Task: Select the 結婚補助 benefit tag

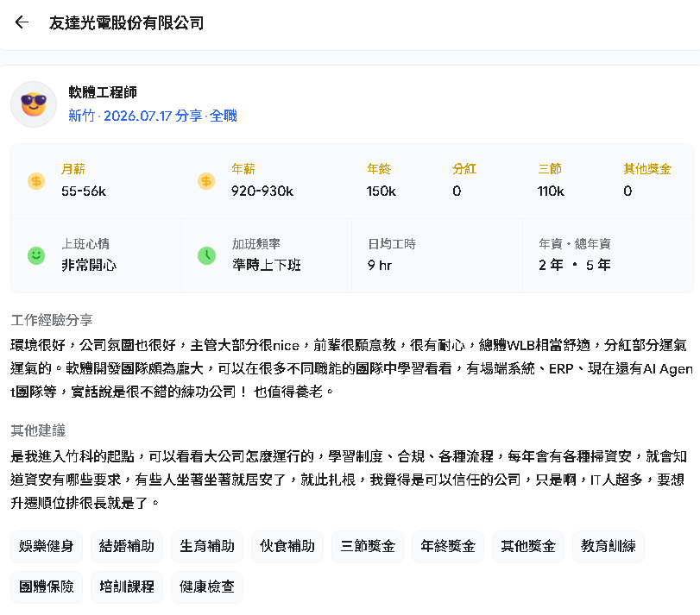Action: (127, 546)
